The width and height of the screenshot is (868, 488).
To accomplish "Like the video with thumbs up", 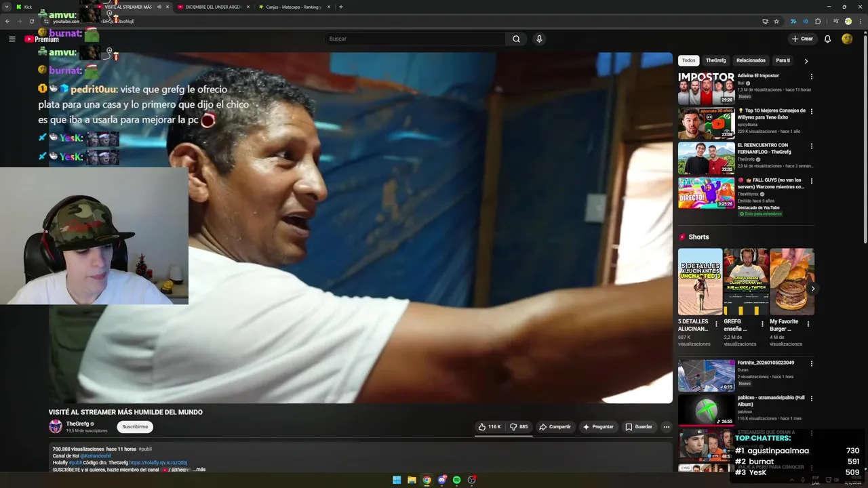I will pyautogui.click(x=489, y=426).
